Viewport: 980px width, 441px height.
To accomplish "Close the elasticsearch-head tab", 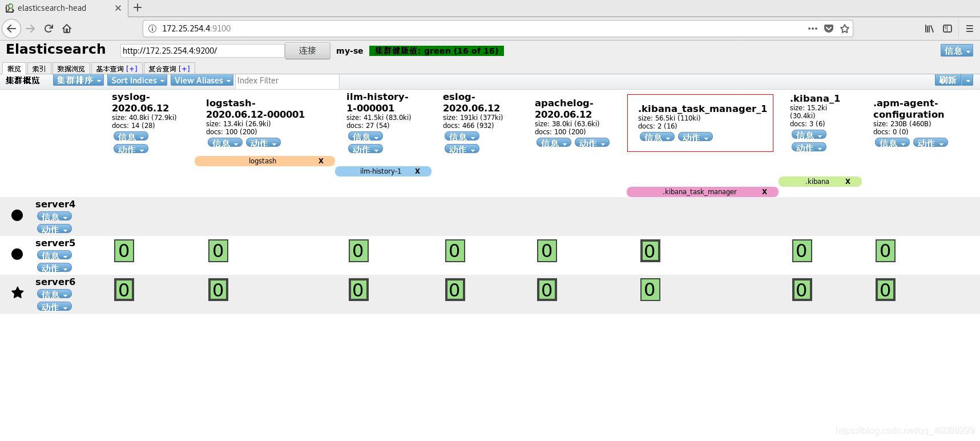I will click(118, 8).
